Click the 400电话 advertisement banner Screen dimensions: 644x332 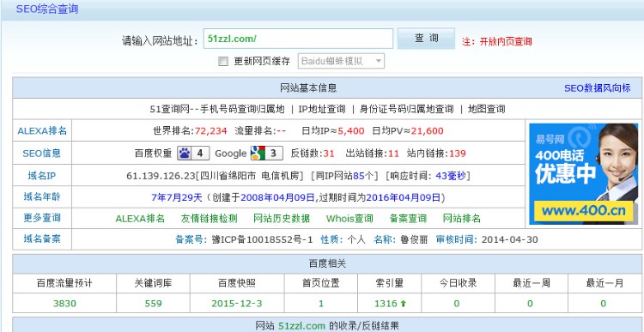tap(584, 174)
